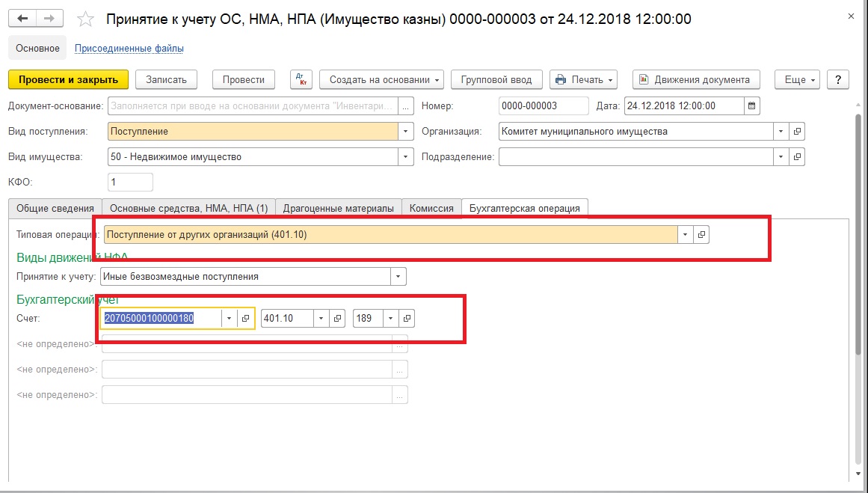Click the forward navigation arrow
This screenshot has height=493, width=868.
click(49, 19)
